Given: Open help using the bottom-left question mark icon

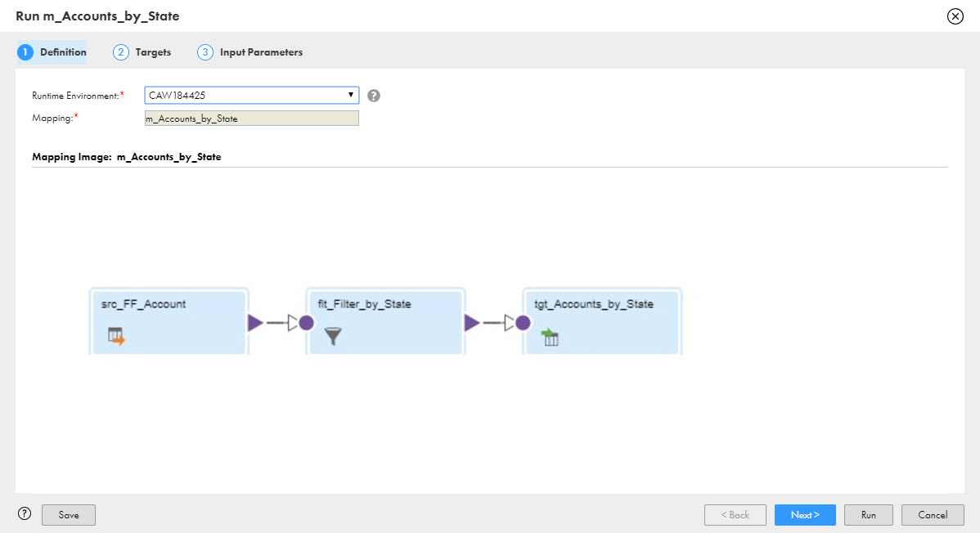Looking at the screenshot, I should point(25,513).
